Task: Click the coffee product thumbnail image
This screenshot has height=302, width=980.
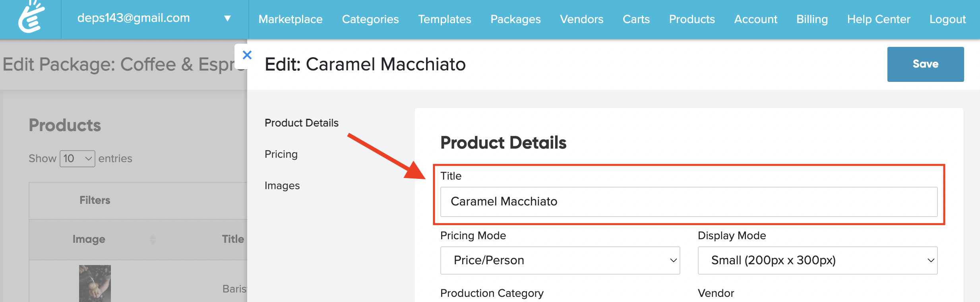Action: [x=95, y=283]
